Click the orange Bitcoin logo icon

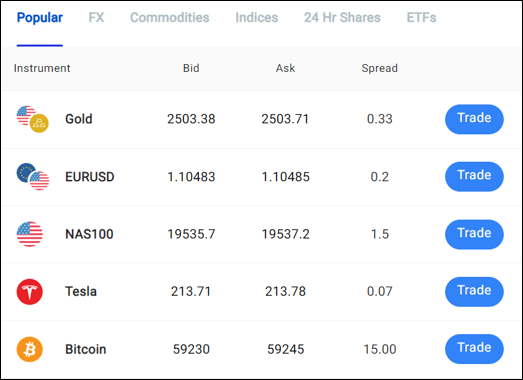(x=30, y=349)
